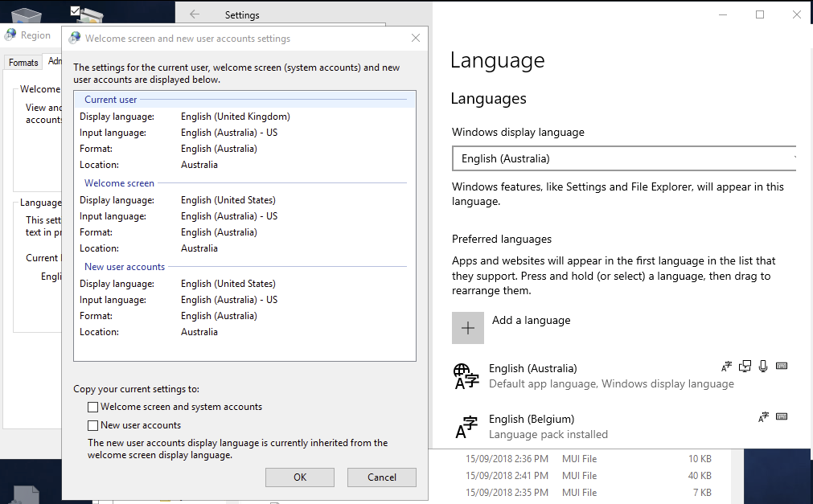Click the Settings back arrow
813x504 pixels.
[x=195, y=14]
